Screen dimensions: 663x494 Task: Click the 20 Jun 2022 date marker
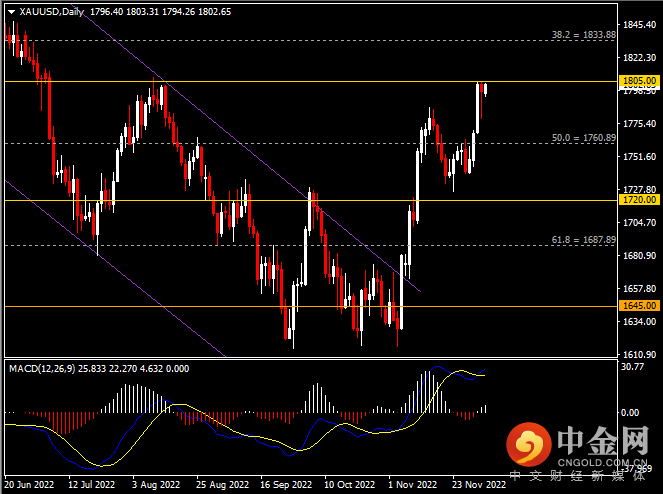30,484
